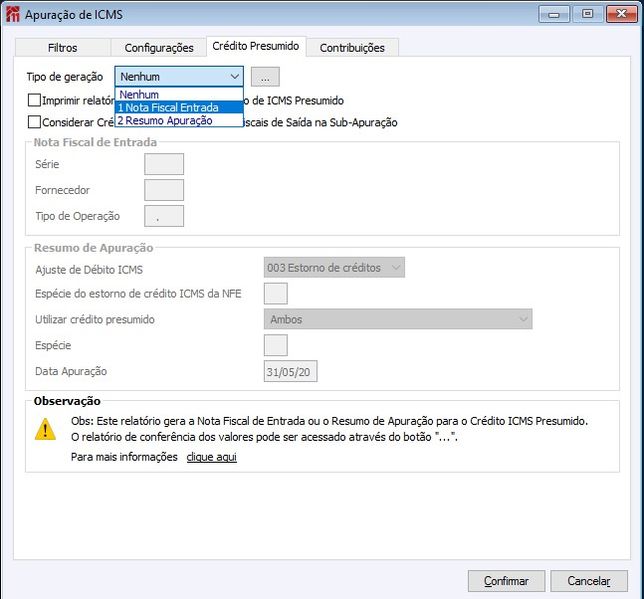The image size is (644, 599).
Task: Enable Considerar Crédito notas fiscais de Saída checkbox
Action: [x=34, y=122]
